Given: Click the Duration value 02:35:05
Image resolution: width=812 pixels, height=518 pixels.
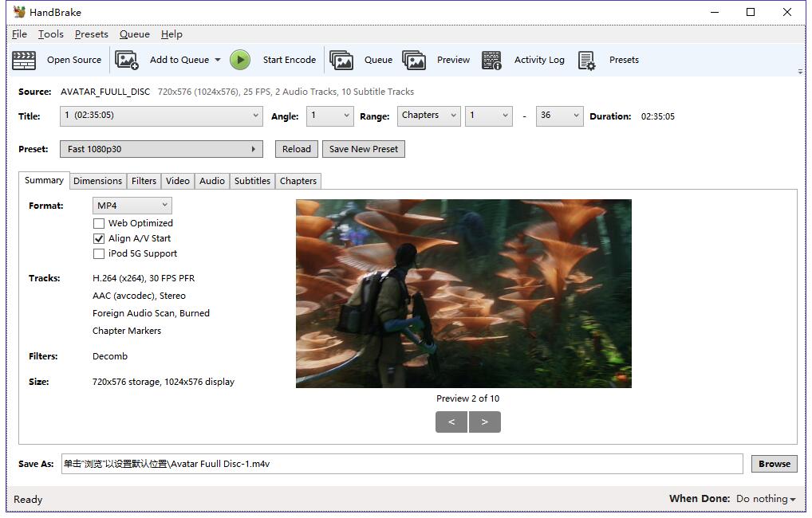Looking at the screenshot, I should pos(658,116).
